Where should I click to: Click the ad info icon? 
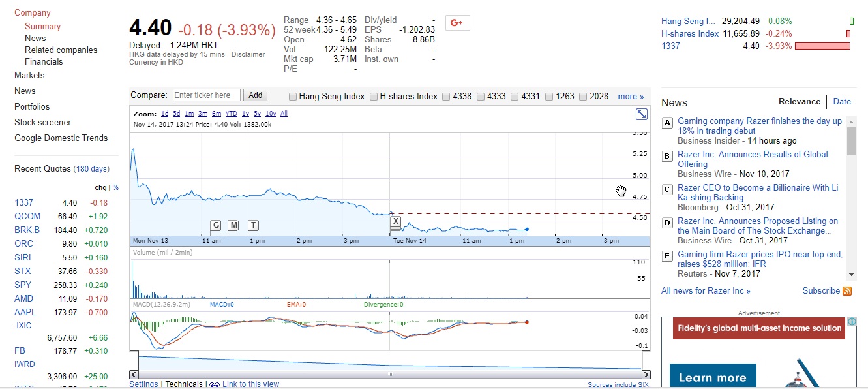(852, 322)
